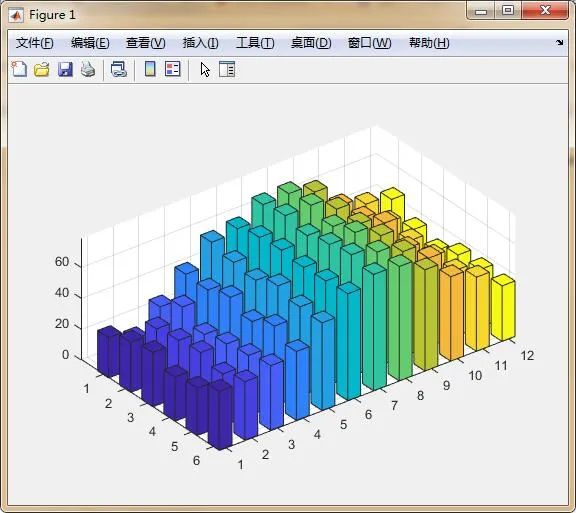Select the Edit Plot arrow tool
Image resolution: width=576 pixels, height=513 pixels.
[x=205, y=69]
